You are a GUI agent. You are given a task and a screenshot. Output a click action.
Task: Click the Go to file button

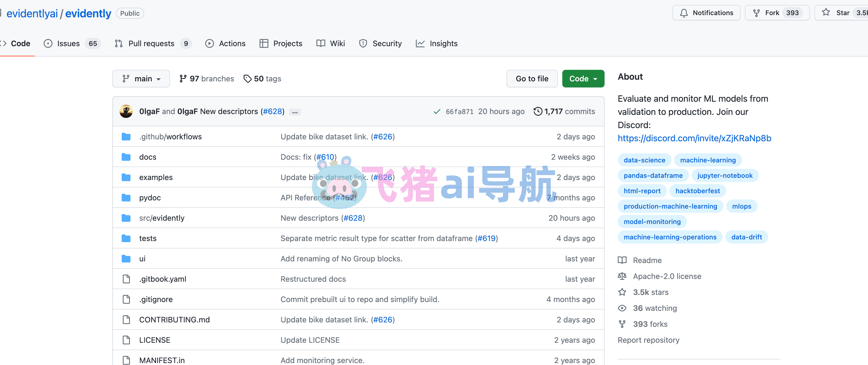click(x=532, y=79)
